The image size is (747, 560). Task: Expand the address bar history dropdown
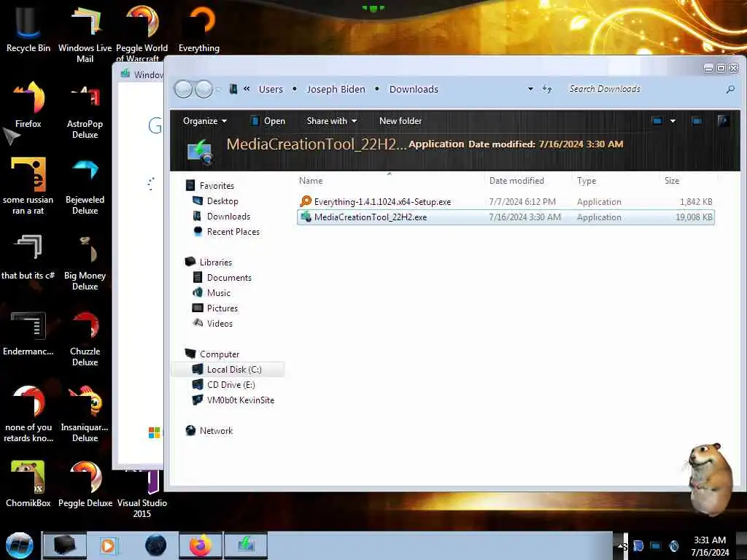530,89
